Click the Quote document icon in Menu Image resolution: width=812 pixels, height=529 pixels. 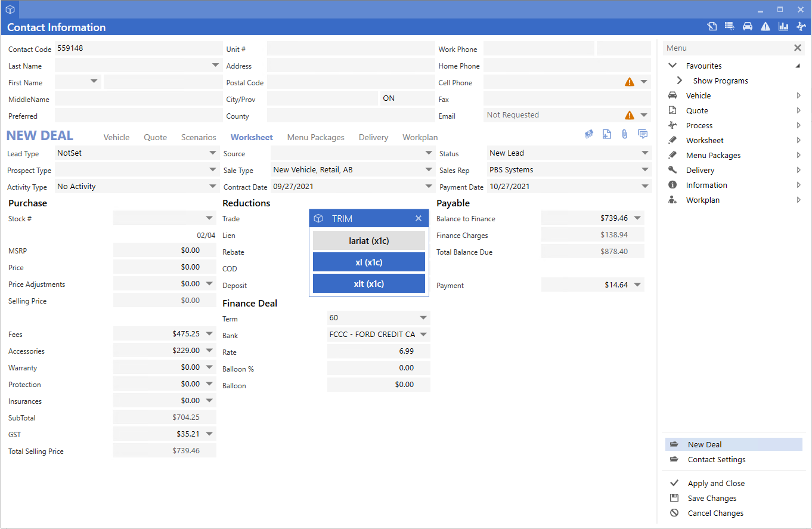click(x=673, y=110)
